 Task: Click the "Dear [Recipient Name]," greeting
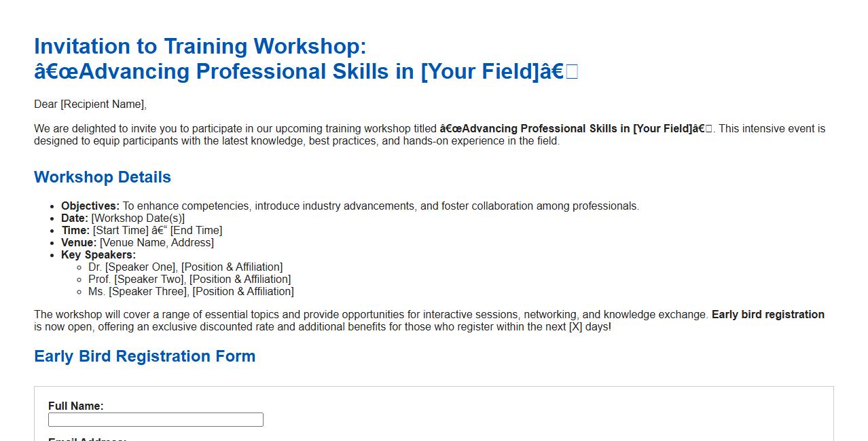click(90, 104)
